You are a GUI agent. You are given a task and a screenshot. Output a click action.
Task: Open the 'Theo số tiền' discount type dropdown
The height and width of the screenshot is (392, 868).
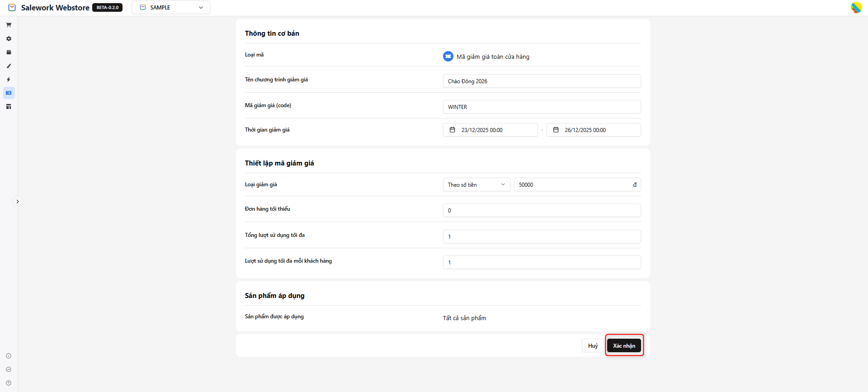pos(476,184)
